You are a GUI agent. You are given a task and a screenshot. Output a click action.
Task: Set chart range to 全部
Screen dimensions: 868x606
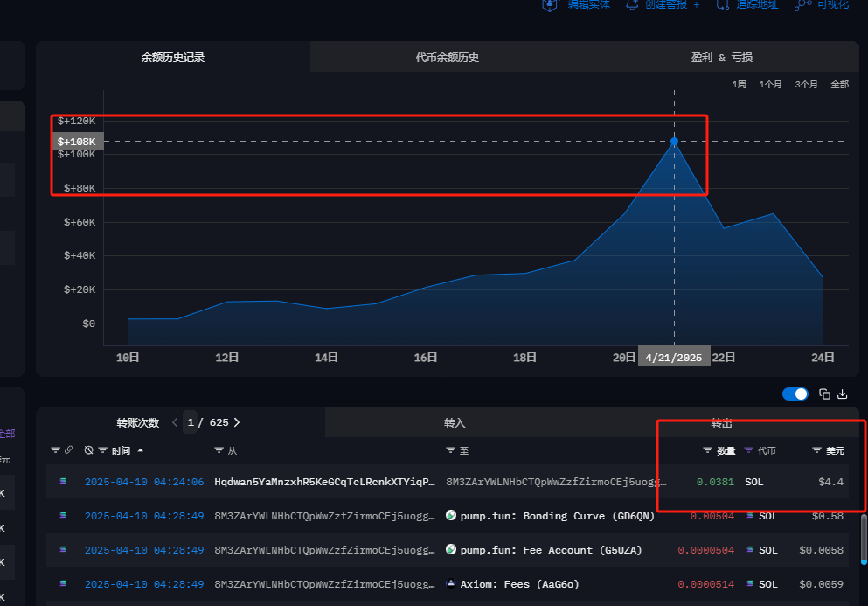click(839, 85)
